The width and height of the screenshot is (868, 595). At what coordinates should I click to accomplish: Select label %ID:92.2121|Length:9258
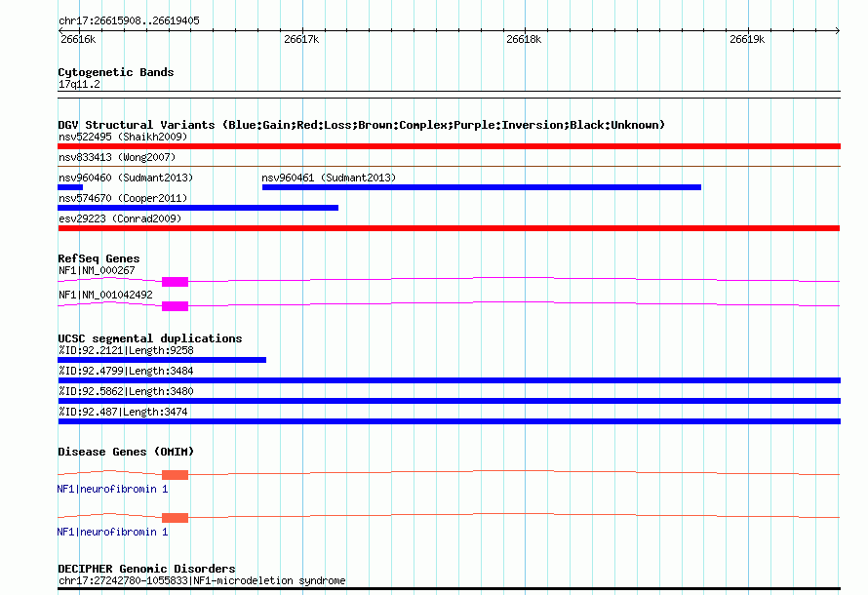[126, 350]
